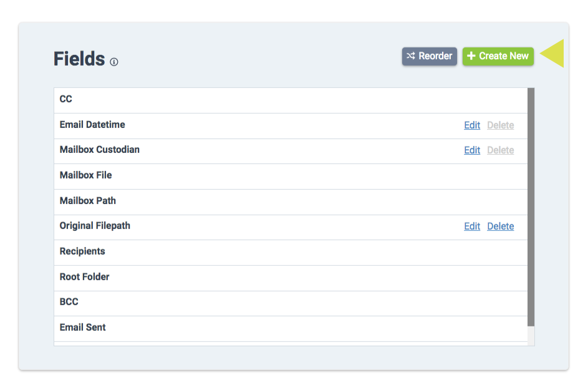This screenshot has width=588, height=390.
Task: Click the Reorder button
Action: point(430,56)
